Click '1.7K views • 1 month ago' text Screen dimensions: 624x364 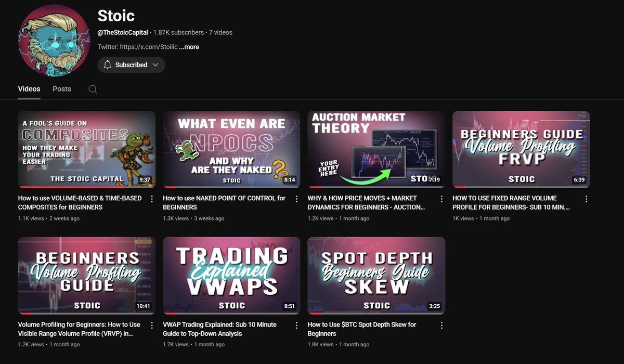click(x=193, y=345)
